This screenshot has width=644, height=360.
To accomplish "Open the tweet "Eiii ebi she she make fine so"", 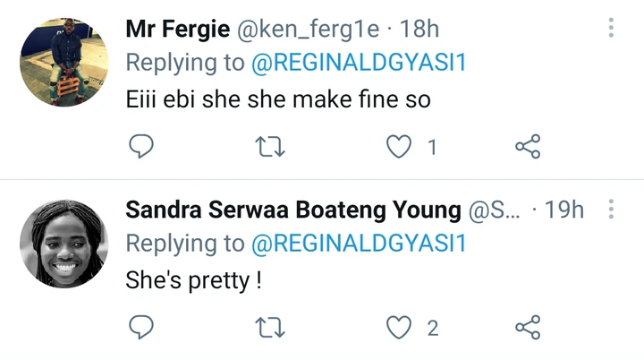I will pos(277,99).
